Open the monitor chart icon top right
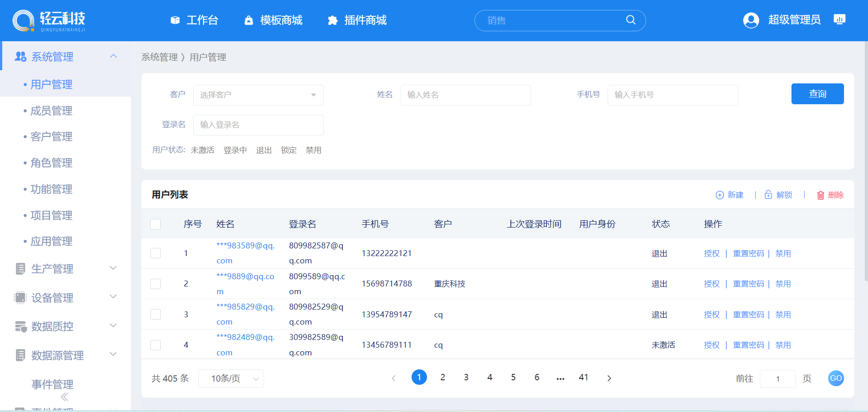 coord(839,19)
